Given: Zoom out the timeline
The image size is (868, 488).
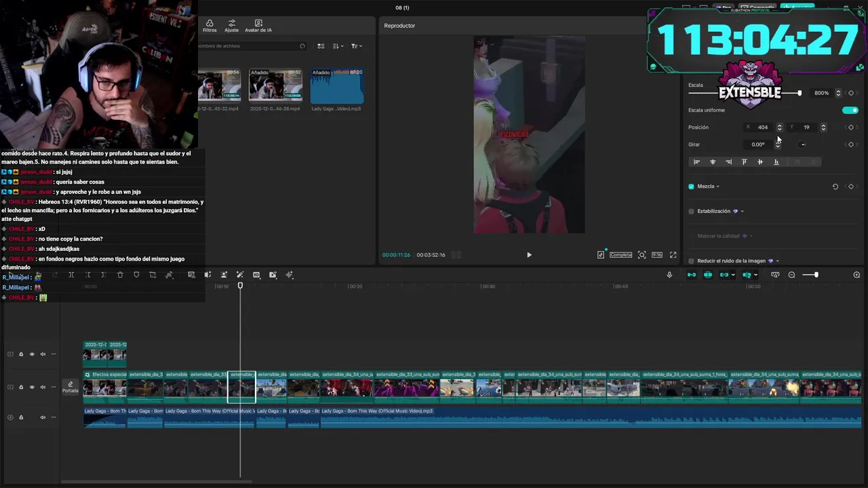Looking at the screenshot, I should coord(791,274).
